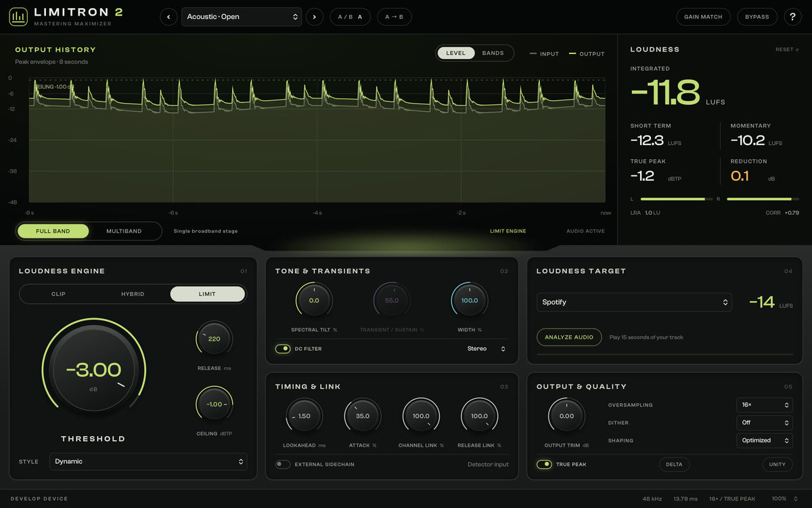The height and width of the screenshot is (508, 812).
Task: Click the true peak -1.2 reading
Action: [x=642, y=176]
